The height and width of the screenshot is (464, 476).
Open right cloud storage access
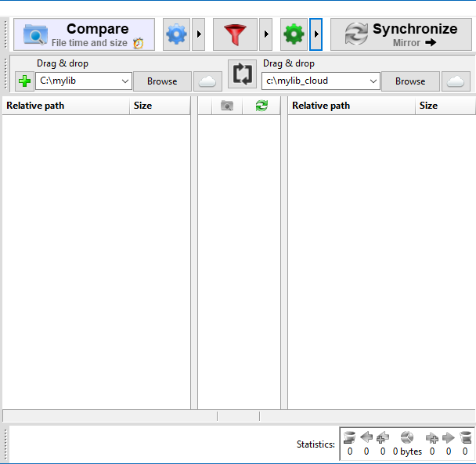pyautogui.click(x=456, y=81)
